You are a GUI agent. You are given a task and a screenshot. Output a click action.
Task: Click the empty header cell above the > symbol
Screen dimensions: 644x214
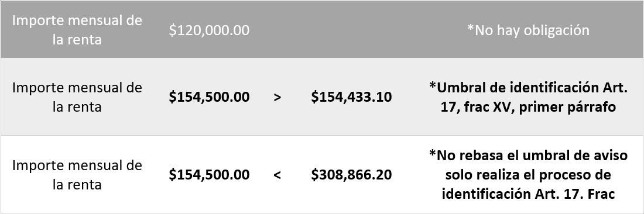(x=278, y=29)
